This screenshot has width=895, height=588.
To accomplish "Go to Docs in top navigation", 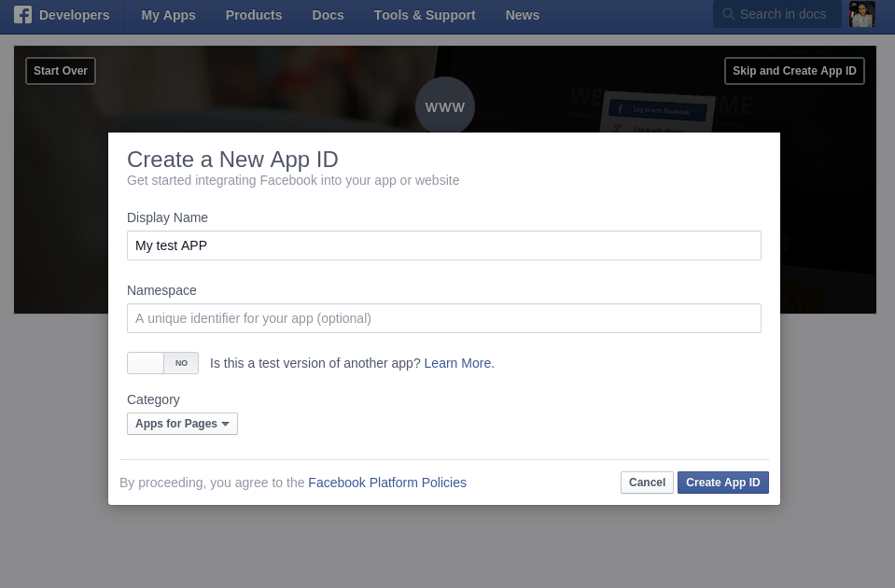I will pyautogui.click(x=328, y=15).
